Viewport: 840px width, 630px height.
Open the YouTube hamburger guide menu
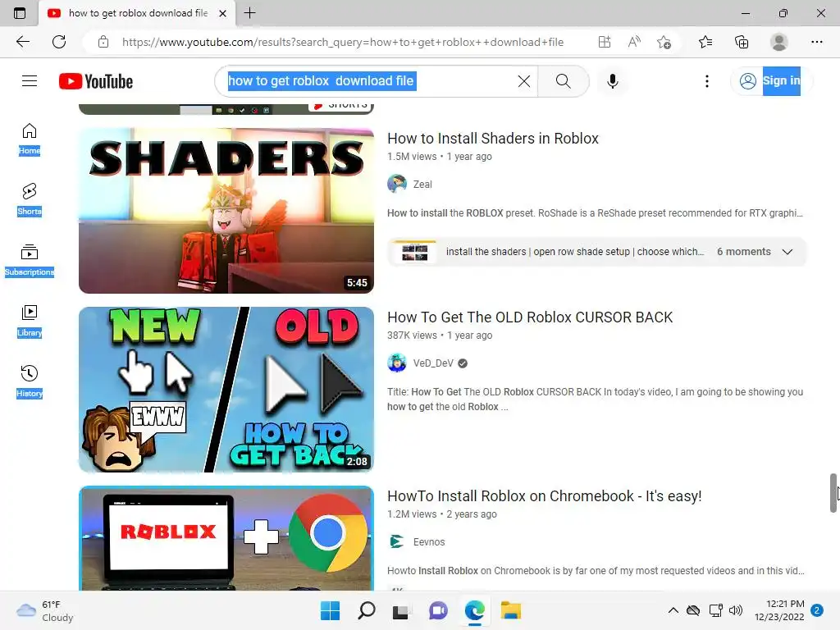[x=30, y=81]
